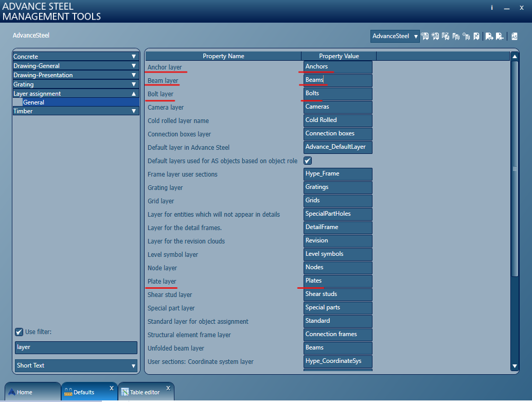Disable the Use filter checkbox
Screen dimensions: 532x402
[19, 331]
